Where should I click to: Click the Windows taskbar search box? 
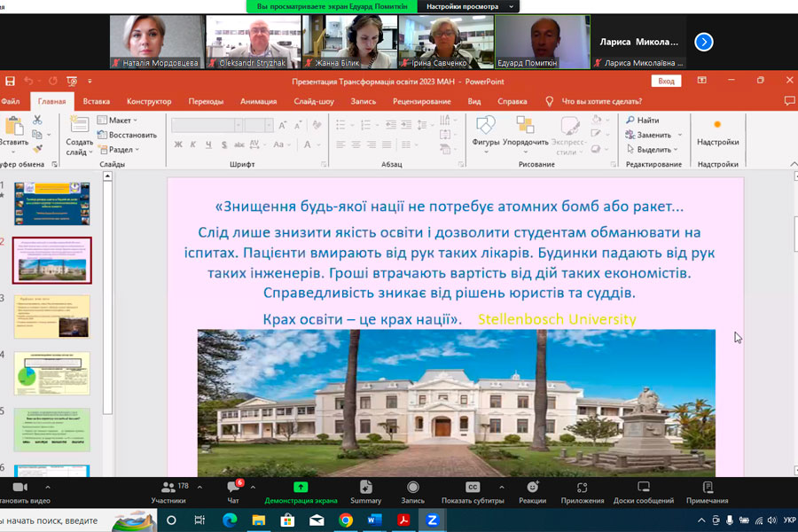coord(76,520)
